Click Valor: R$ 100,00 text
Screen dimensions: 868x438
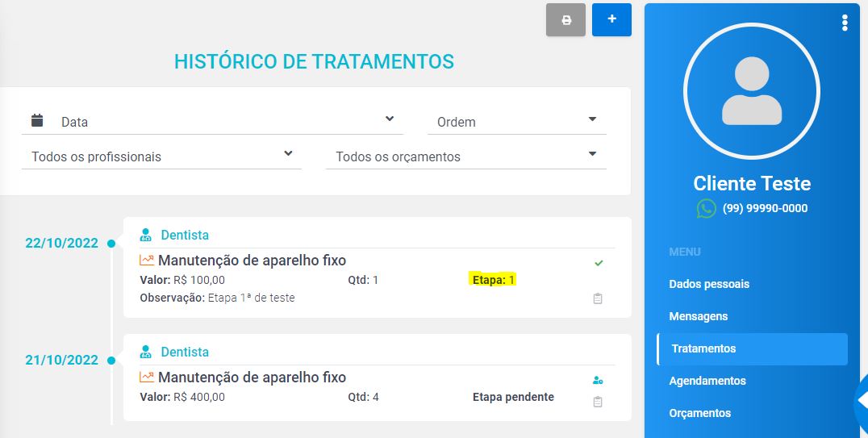182,280
